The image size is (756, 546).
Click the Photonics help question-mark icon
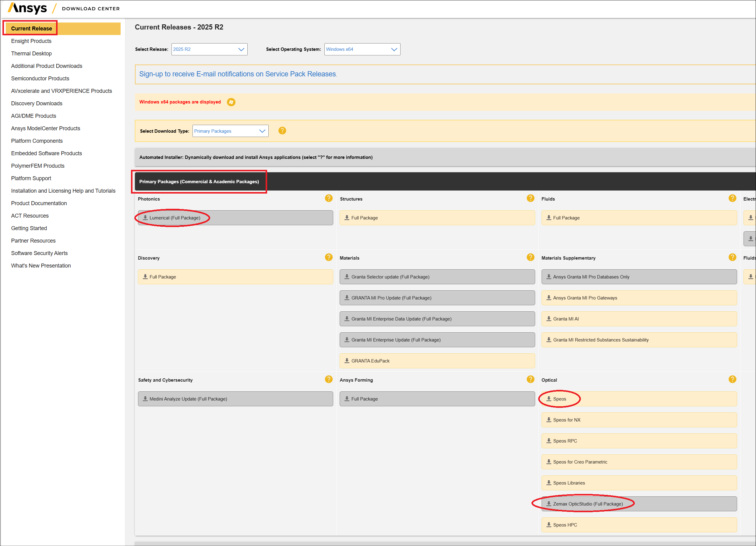pos(328,198)
